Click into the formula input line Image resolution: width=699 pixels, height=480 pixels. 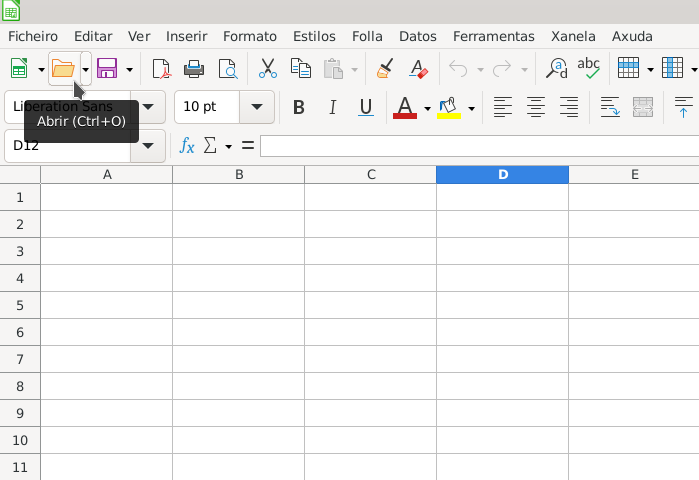click(479, 146)
